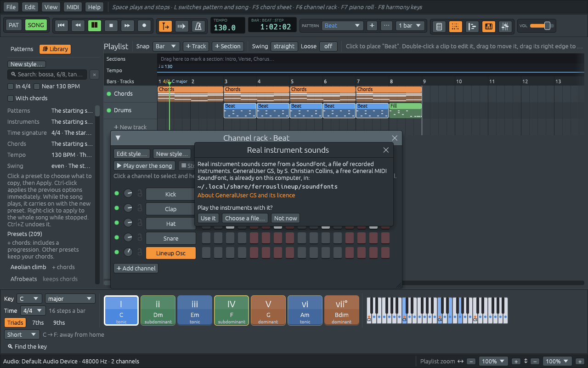Image resolution: width=588 pixels, height=368 pixels.
Task: Click the rewind transport button
Action: [x=78, y=26]
